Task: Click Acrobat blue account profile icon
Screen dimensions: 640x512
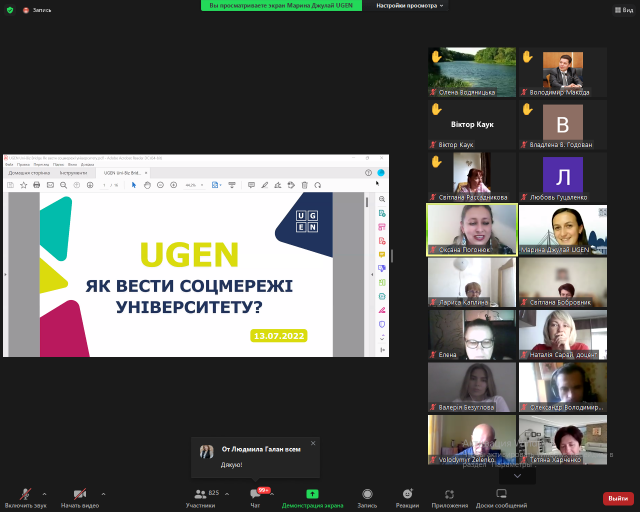Action: [x=381, y=173]
